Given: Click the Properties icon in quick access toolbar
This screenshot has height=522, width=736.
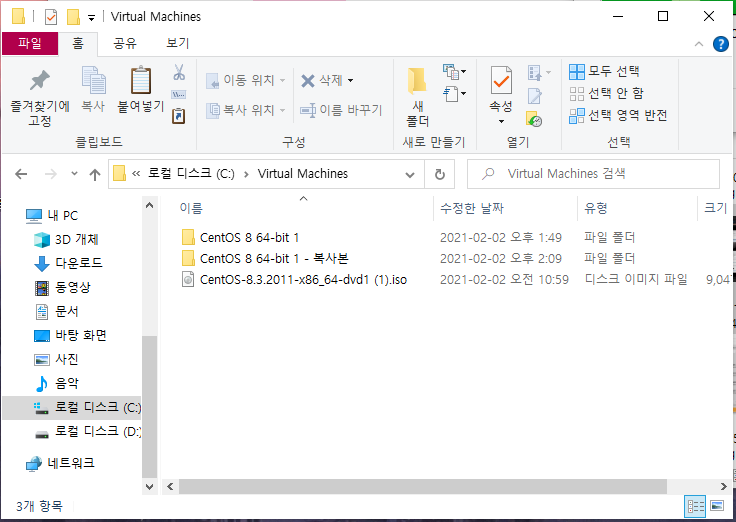Looking at the screenshot, I should coord(51,17).
